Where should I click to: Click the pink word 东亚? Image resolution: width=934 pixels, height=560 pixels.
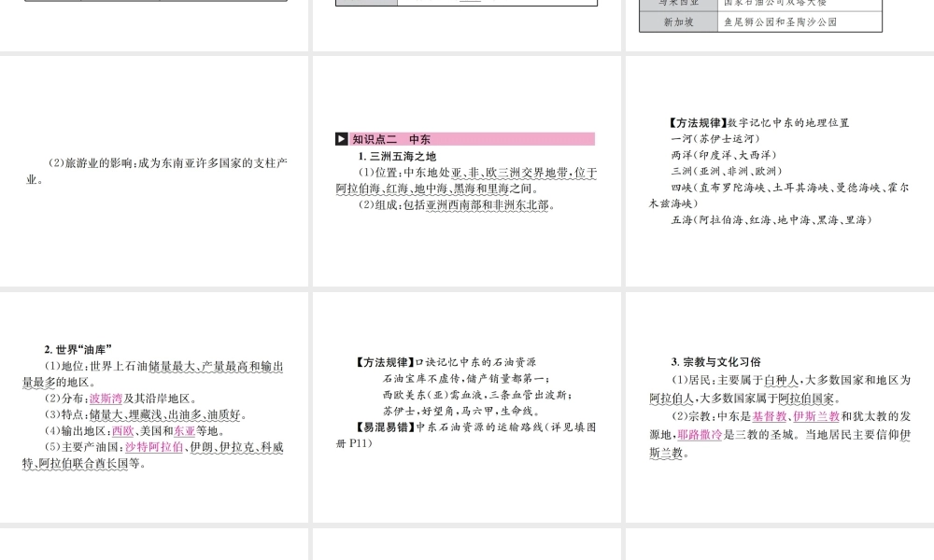[x=185, y=431]
